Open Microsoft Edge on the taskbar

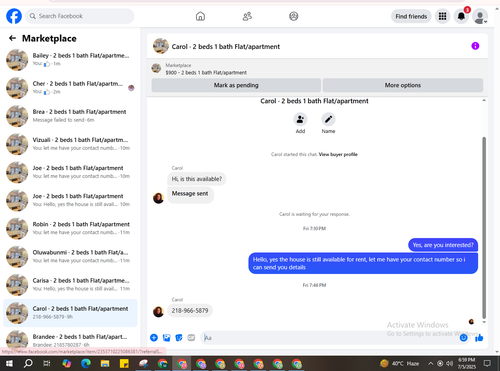(x=86, y=363)
